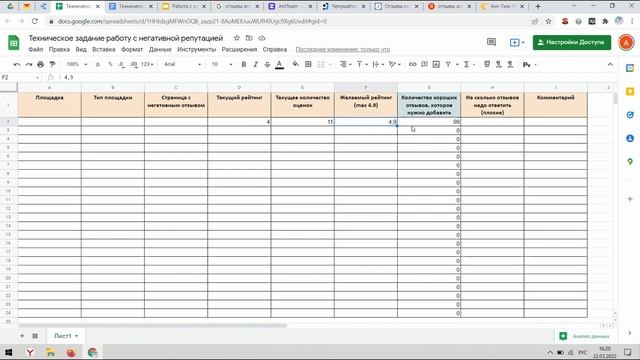Open the Данные menu
Screen dimensions: 640x360
coord(160,49)
